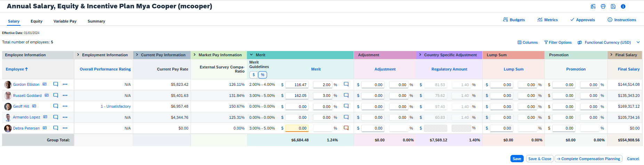The image size is (644, 165).
Task: Click Geoff Hill's adjustment amount field
Action: 373,106
